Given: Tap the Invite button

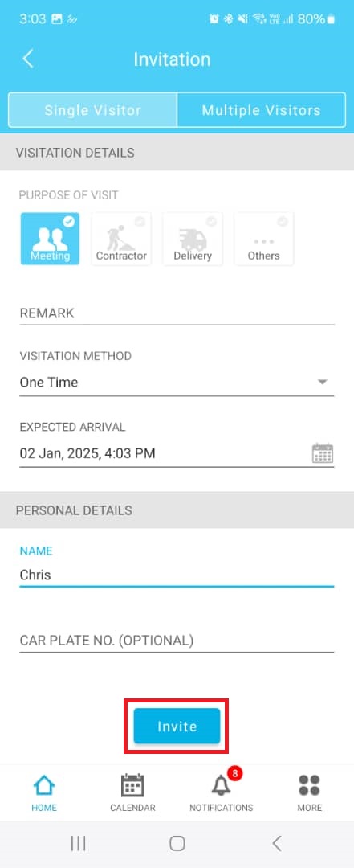Looking at the screenshot, I should [x=177, y=727].
